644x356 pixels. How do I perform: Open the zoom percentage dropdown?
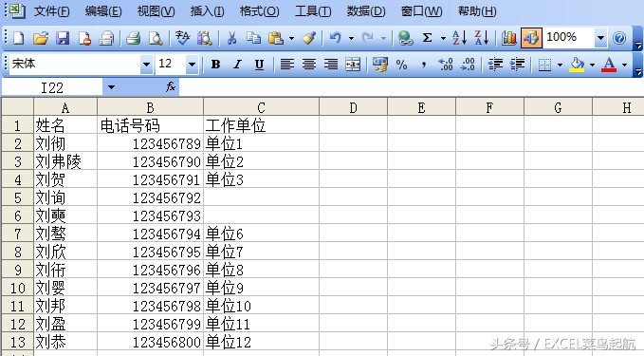pos(601,38)
